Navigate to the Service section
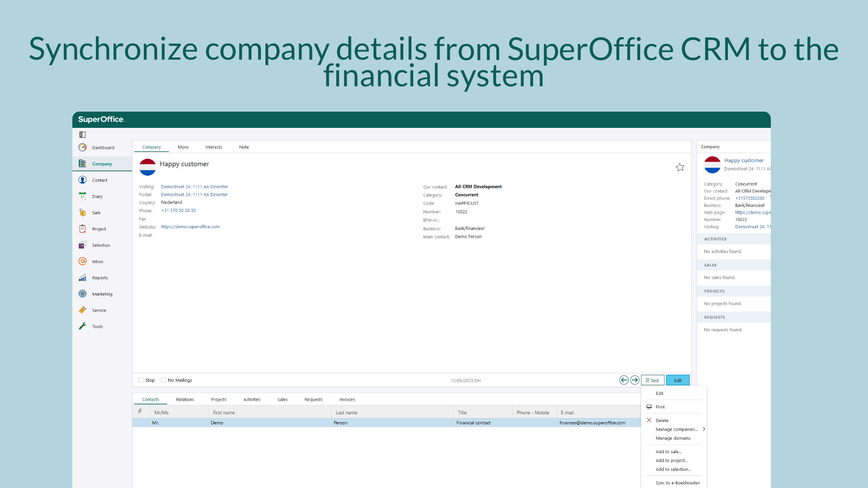This screenshot has width=868, height=488. pyautogui.click(x=99, y=310)
